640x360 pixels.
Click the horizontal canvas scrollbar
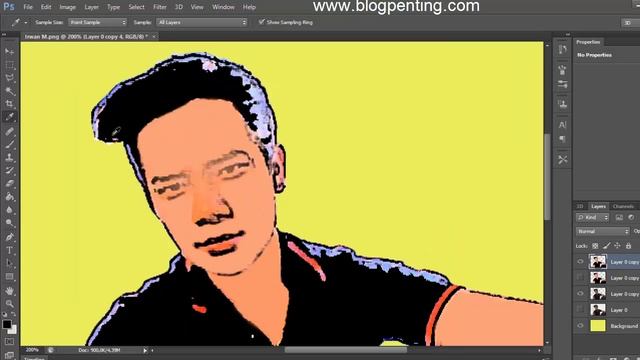coord(345,350)
